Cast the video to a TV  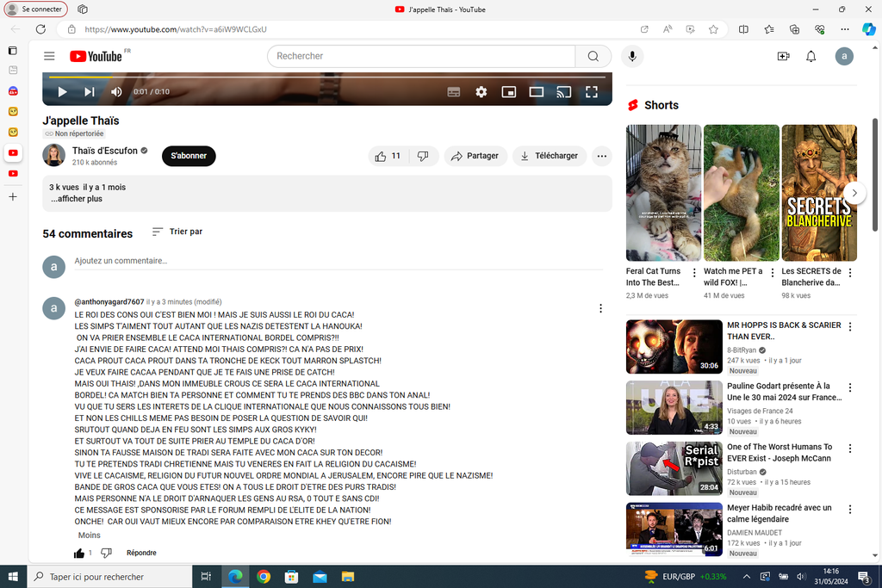(x=563, y=91)
